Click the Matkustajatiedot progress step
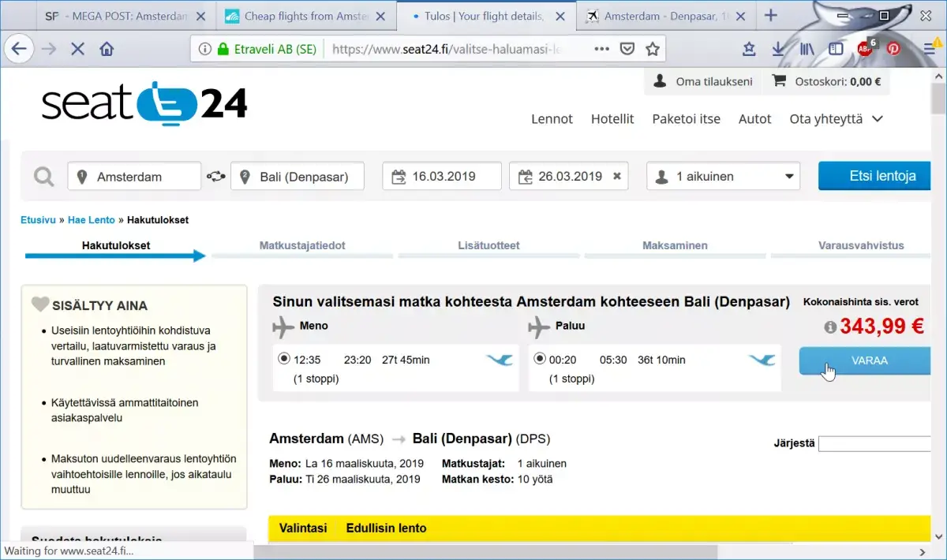The width and height of the screenshot is (947, 560). click(x=302, y=246)
